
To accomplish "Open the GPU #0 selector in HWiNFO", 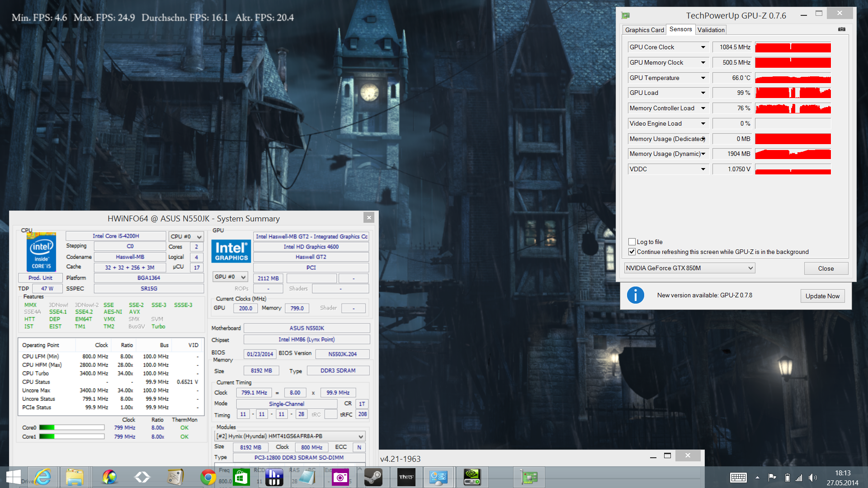I will click(x=230, y=277).
